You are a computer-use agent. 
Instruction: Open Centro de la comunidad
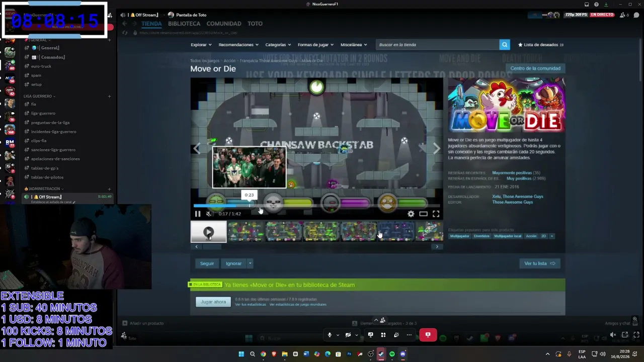coord(535,68)
